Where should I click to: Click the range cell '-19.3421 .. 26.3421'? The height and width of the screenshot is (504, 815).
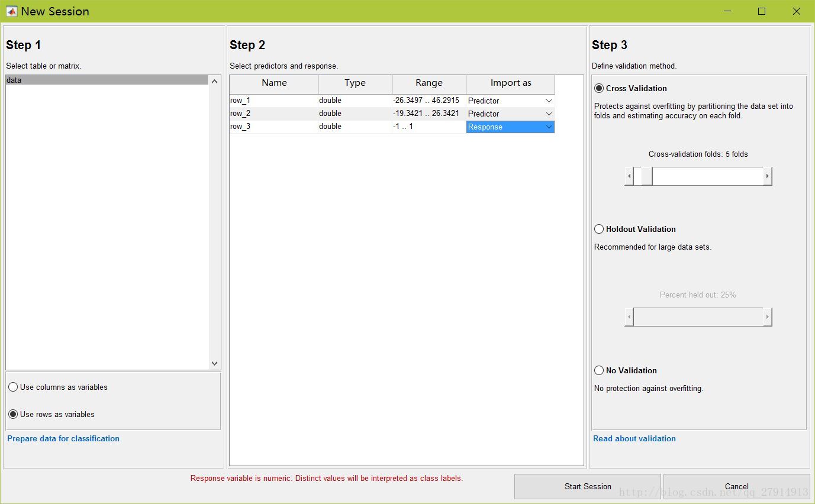coord(429,114)
